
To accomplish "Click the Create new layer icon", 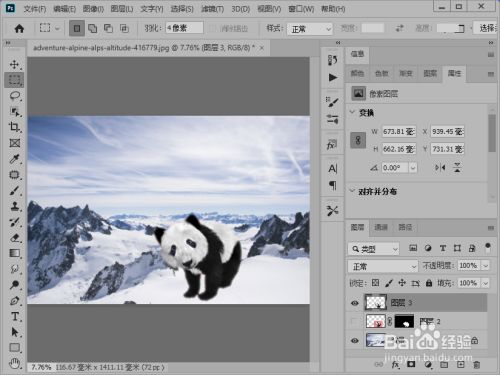I will click(x=460, y=365).
